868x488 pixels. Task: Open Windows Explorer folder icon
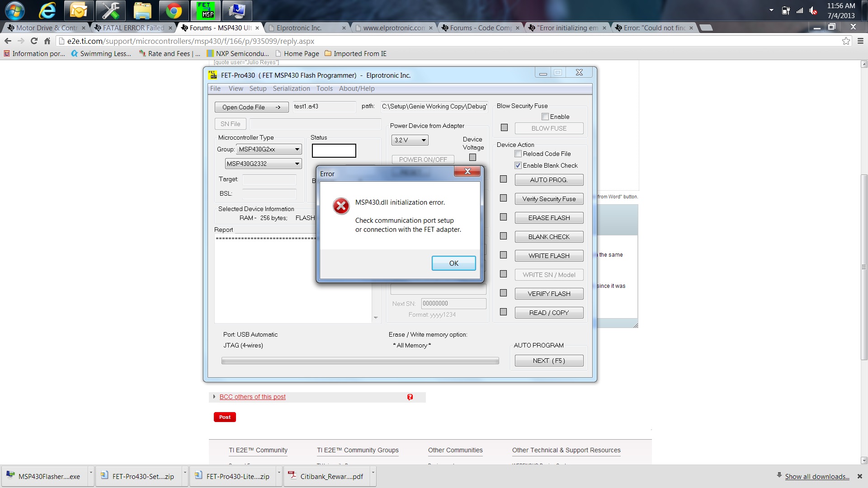tap(142, 10)
